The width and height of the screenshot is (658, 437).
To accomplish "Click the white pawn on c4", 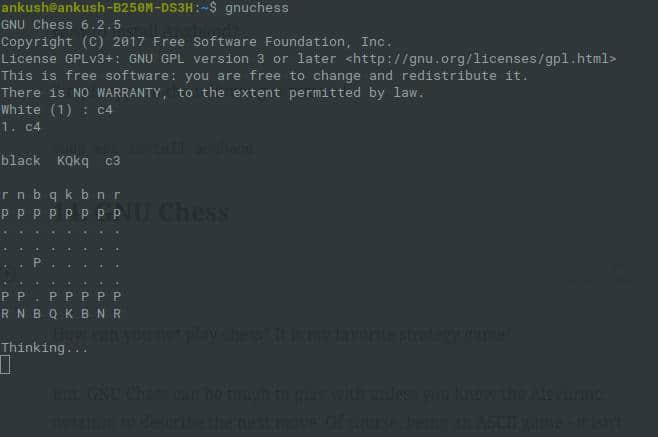I will 37,263.
